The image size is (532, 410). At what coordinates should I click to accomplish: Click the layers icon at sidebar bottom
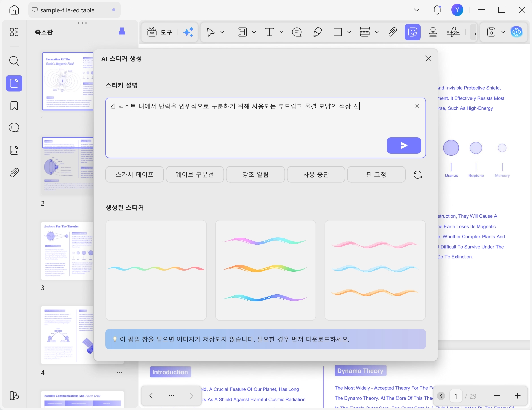tap(14, 395)
